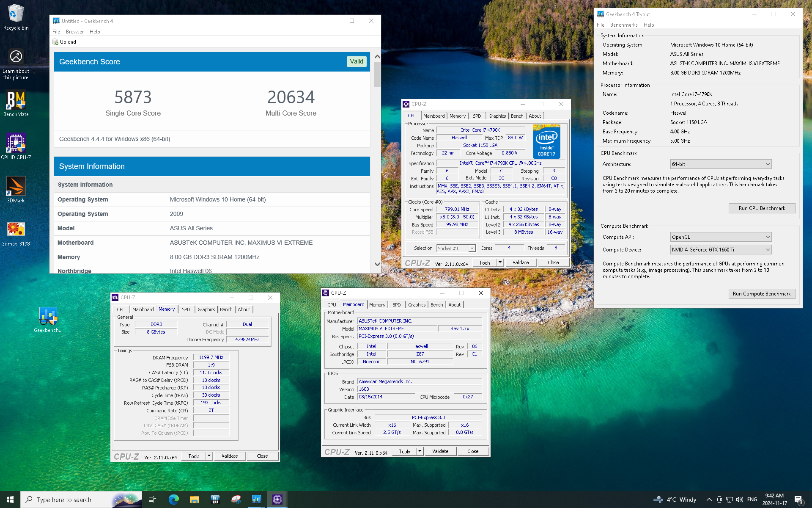Click the Geekbench 4 Tryout title icon

[601, 14]
